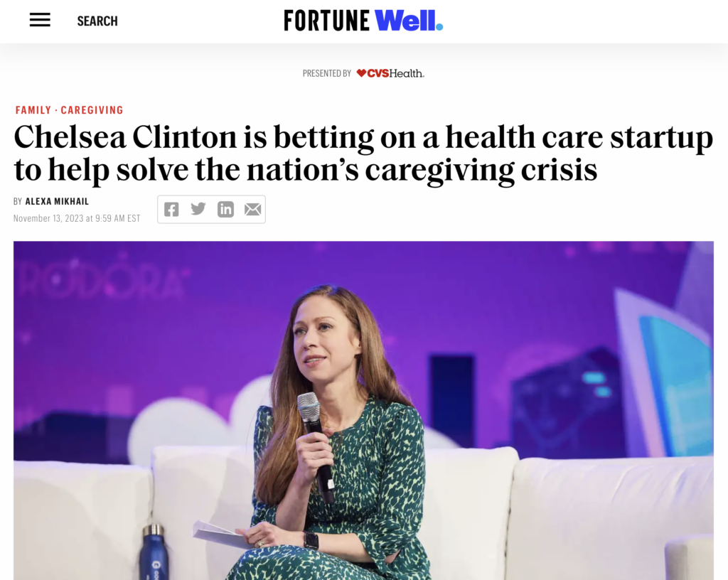Click the CVS red heart icon
Image resolution: width=728 pixels, height=580 pixels.
point(361,73)
